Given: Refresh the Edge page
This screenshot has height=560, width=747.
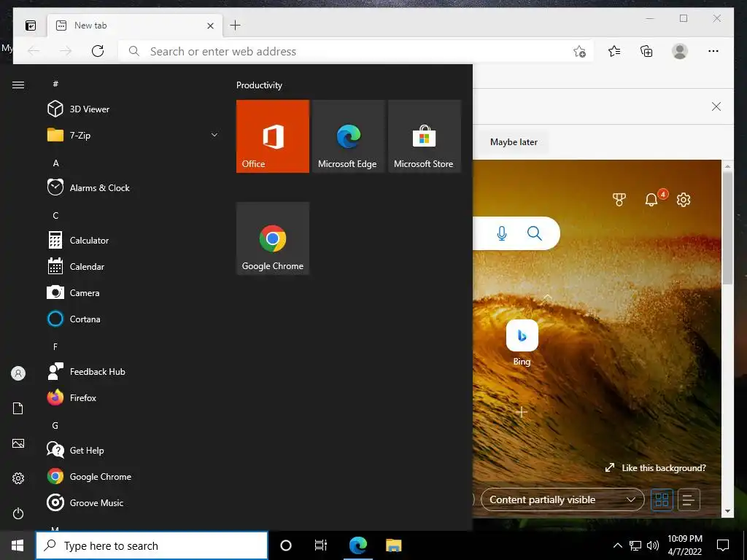Looking at the screenshot, I should [98, 51].
